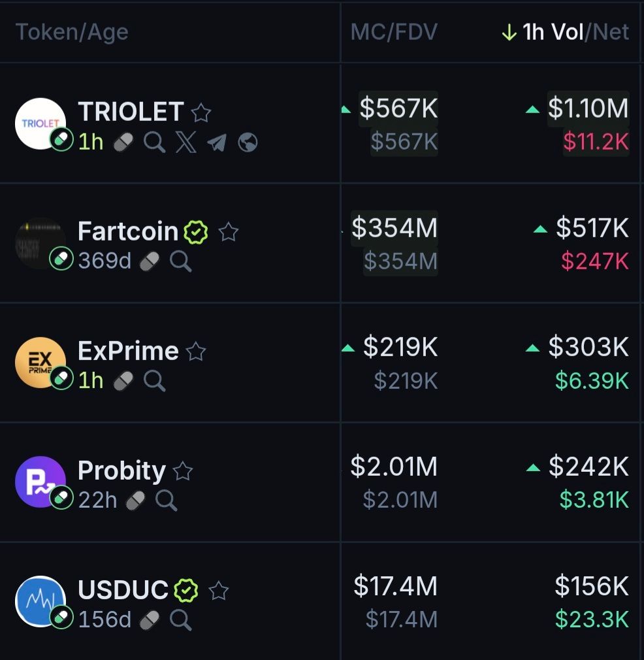The width and height of the screenshot is (644, 660).
Task: Click the search icon in USDUC row
Action: 180,619
